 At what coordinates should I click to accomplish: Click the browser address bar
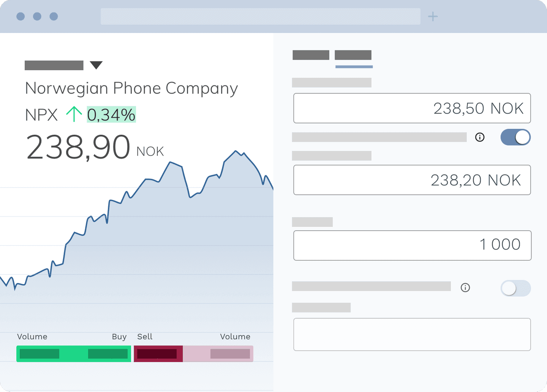tap(261, 16)
